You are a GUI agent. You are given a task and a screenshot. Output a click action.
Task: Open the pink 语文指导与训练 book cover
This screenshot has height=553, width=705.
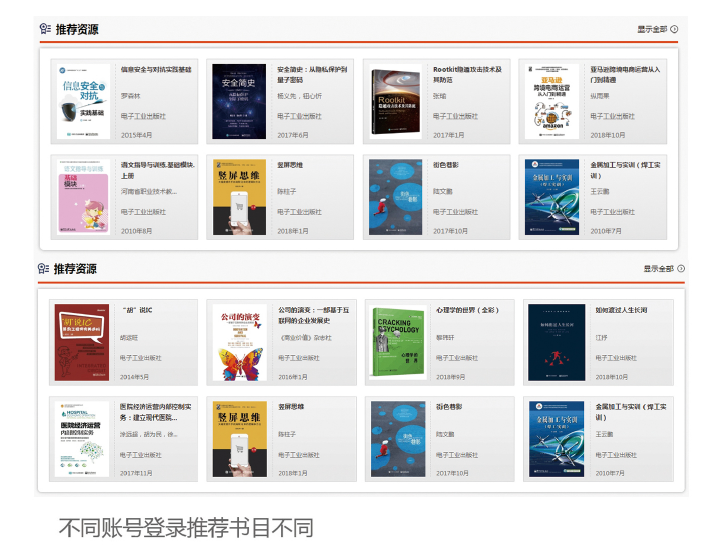[x=83, y=197]
